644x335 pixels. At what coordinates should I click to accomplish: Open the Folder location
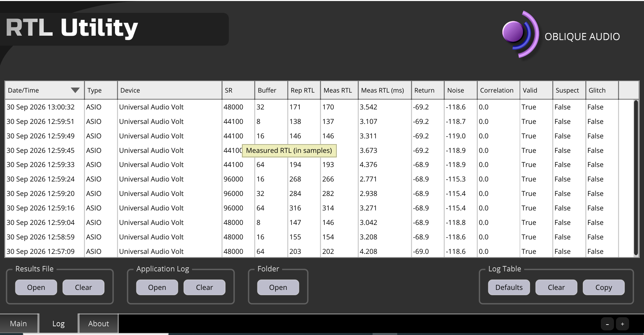point(278,287)
